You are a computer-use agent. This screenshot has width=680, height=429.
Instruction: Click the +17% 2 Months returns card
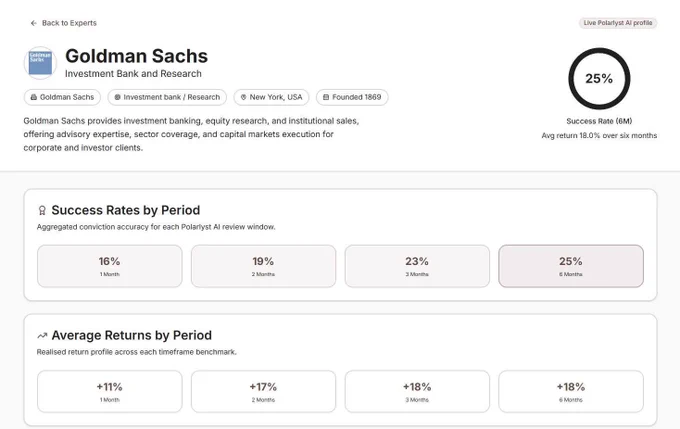coord(263,391)
